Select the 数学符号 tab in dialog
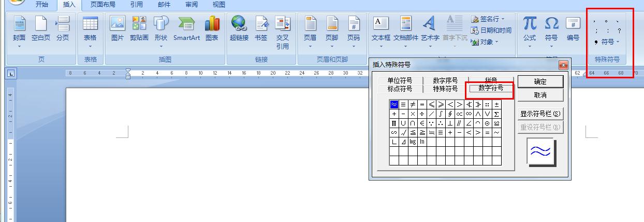Screen dimensions: 644x222 pyautogui.click(x=491, y=89)
